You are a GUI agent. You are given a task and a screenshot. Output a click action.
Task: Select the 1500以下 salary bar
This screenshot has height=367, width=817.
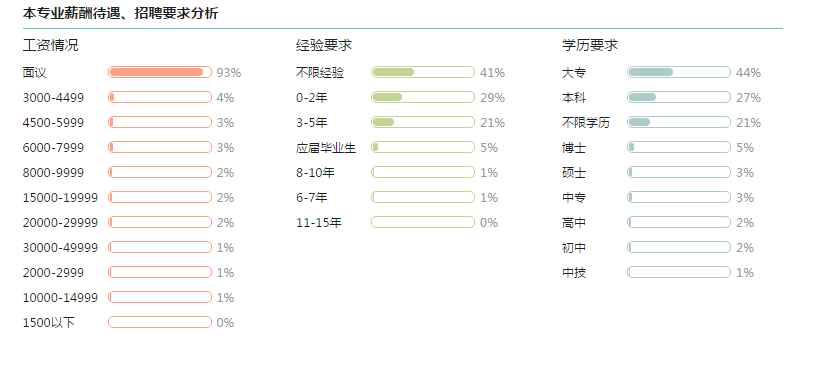(x=160, y=322)
